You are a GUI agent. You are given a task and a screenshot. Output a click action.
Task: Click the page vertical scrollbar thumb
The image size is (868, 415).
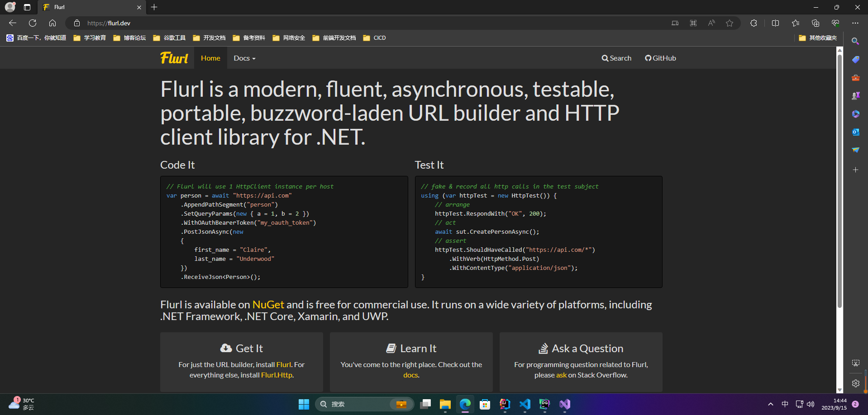(x=839, y=181)
